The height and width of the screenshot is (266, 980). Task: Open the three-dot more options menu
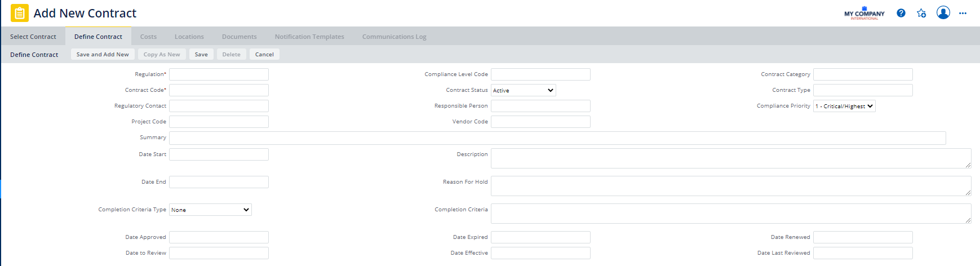coord(963,13)
